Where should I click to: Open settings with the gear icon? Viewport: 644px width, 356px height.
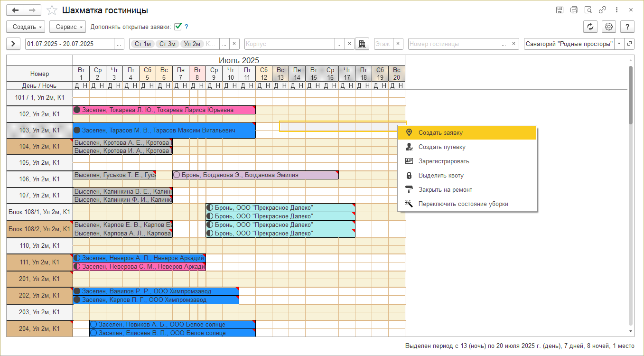click(x=609, y=27)
